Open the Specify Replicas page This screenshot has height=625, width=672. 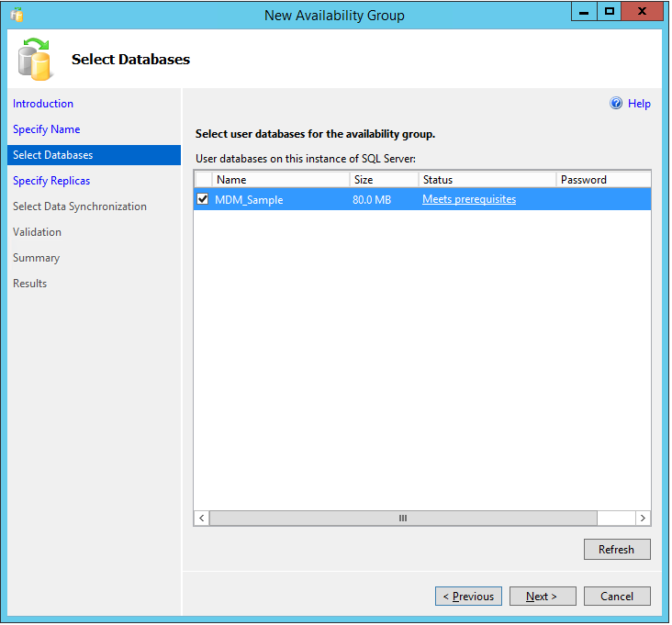[x=51, y=181]
